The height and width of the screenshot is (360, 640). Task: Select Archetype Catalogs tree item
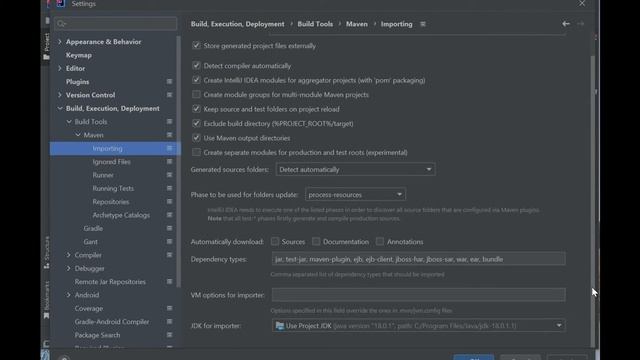pos(121,215)
